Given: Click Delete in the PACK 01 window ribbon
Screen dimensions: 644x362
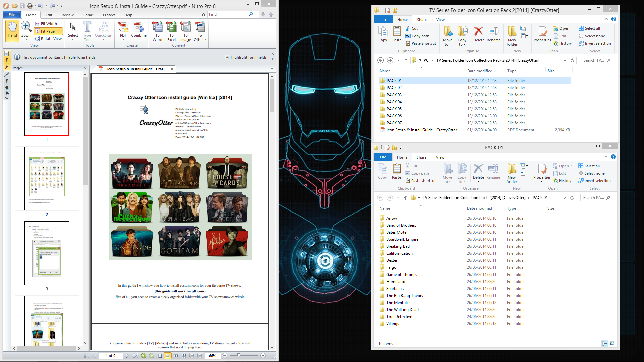Looking at the screenshot, I should pyautogui.click(x=478, y=172).
